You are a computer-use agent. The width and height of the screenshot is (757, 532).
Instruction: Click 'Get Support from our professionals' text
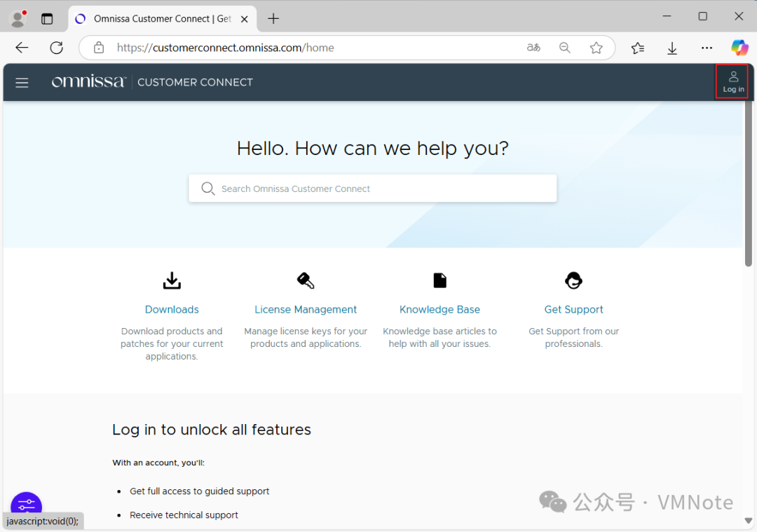(x=573, y=337)
